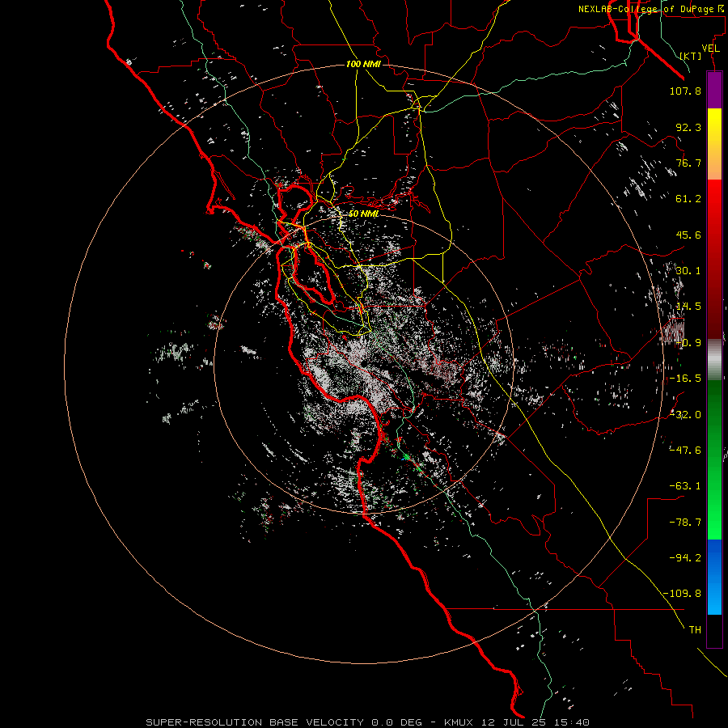Click the -94.2 value on velocity scale
Screen dimensions: 728x728
coord(685,557)
